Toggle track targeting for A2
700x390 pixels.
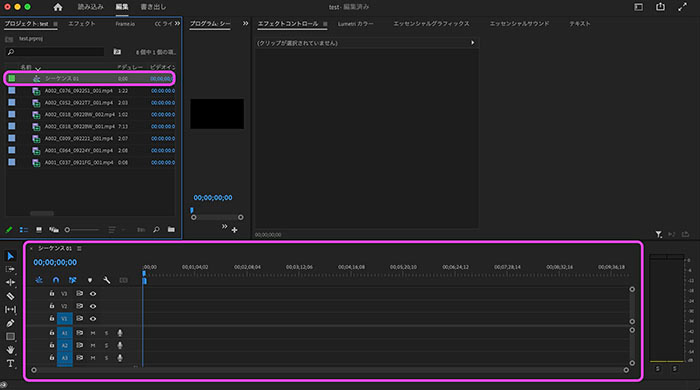(65, 345)
